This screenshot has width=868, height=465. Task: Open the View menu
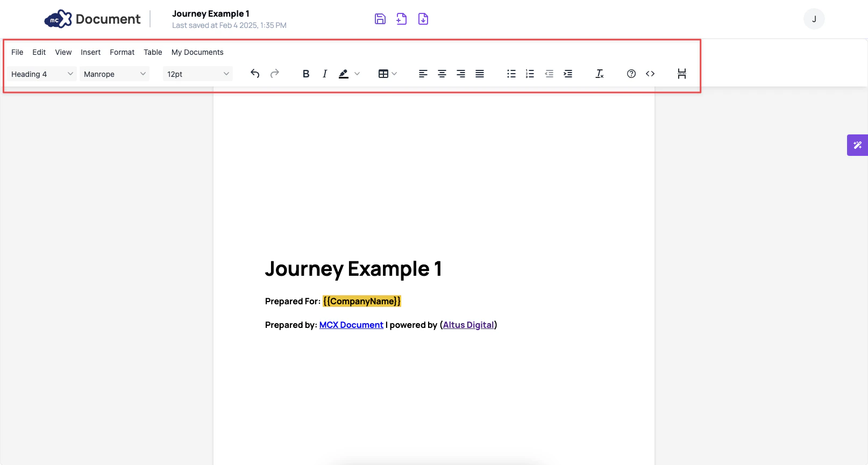[x=63, y=52]
